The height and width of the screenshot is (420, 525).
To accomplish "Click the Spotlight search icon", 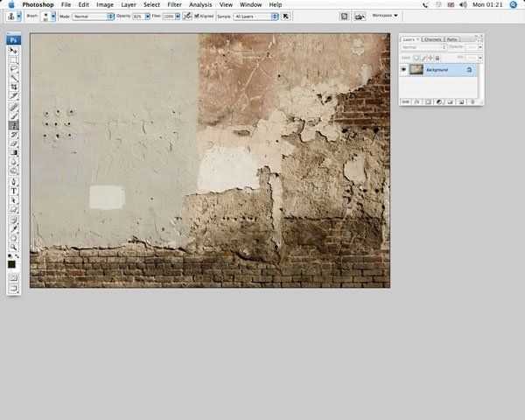I will (x=513, y=4).
